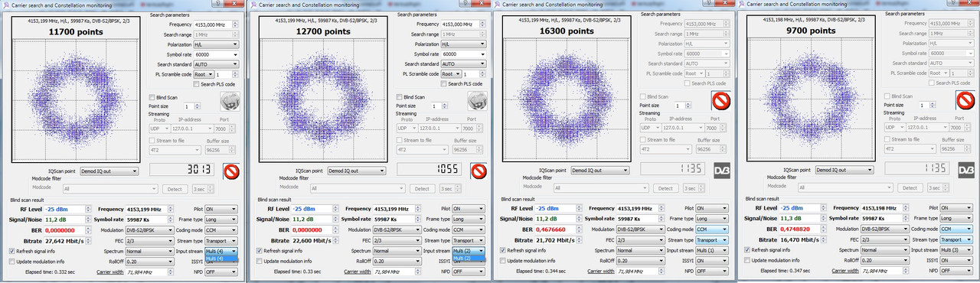Click the title bar app icon of the 9700 points window
This screenshot has height=283, width=980.
pyautogui.click(x=743, y=4)
